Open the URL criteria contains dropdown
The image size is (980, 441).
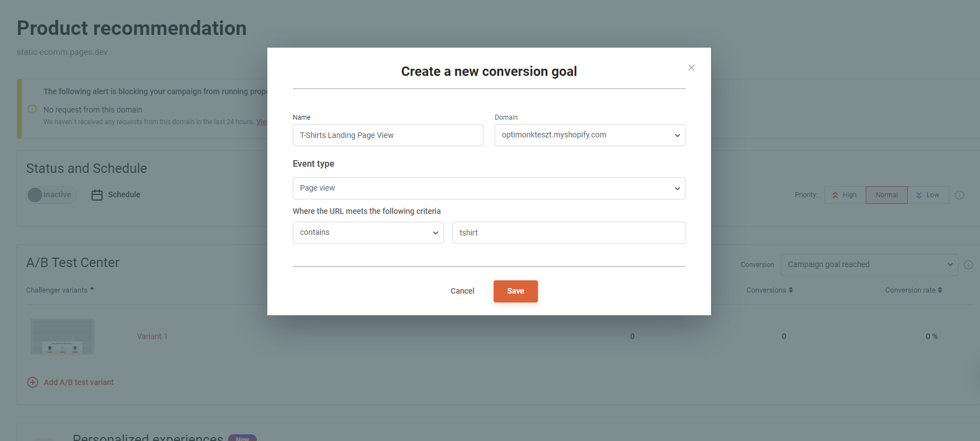click(x=368, y=233)
